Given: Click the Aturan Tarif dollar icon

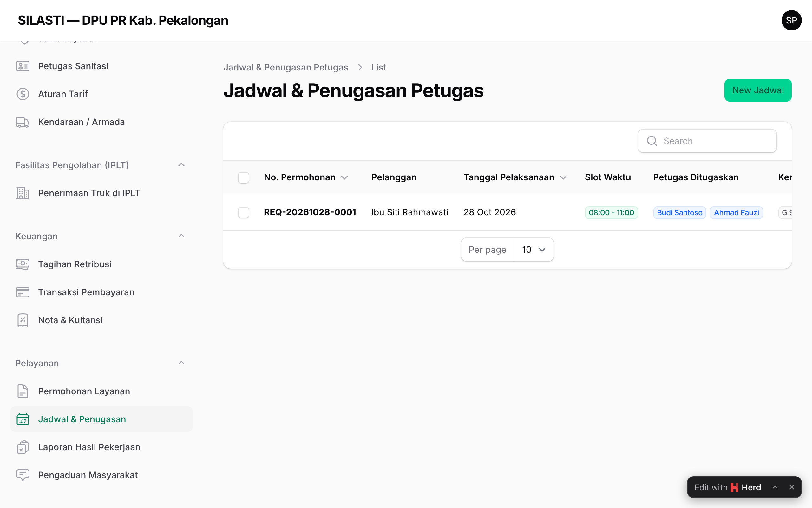Looking at the screenshot, I should (x=23, y=94).
